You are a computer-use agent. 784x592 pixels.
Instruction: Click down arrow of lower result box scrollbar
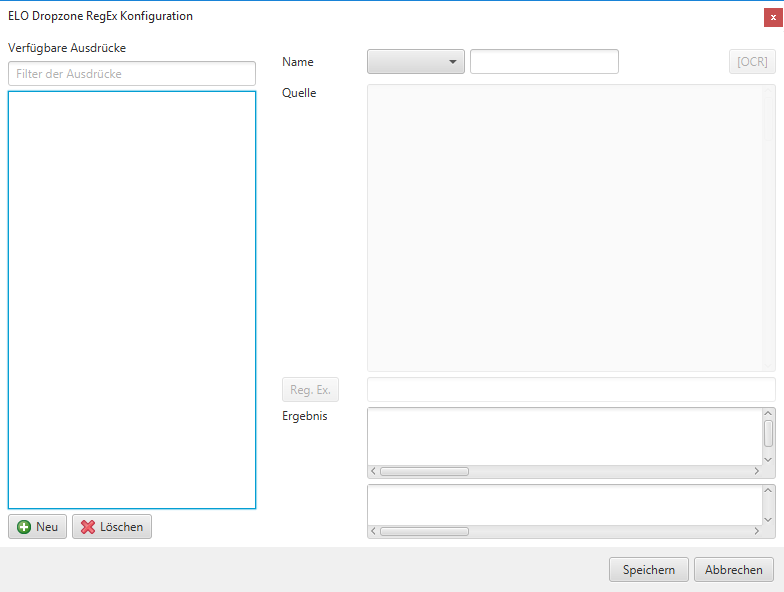tap(768, 520)
